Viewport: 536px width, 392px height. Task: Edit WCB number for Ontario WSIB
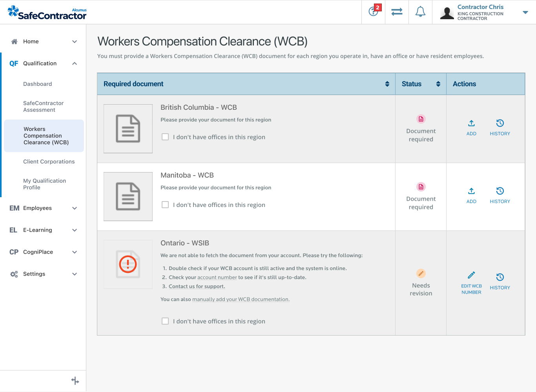(471, 283)
